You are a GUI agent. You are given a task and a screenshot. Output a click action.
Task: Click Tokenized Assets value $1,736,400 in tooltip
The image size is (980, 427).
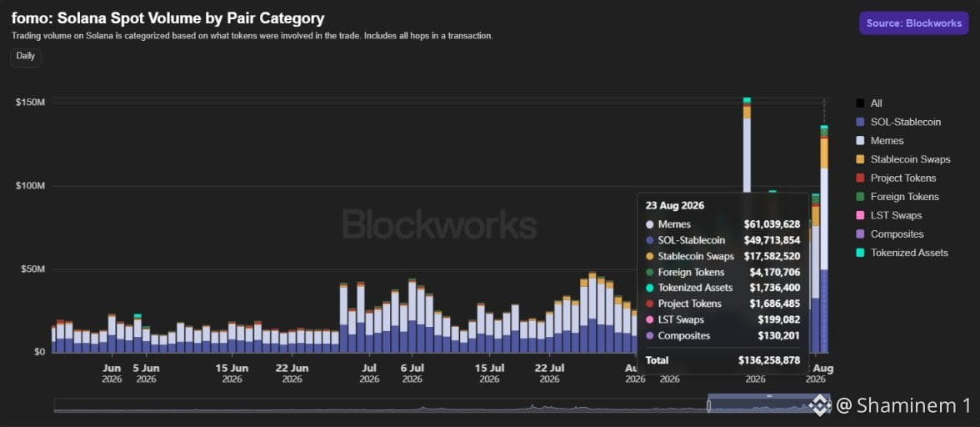[x=775, y=288]
